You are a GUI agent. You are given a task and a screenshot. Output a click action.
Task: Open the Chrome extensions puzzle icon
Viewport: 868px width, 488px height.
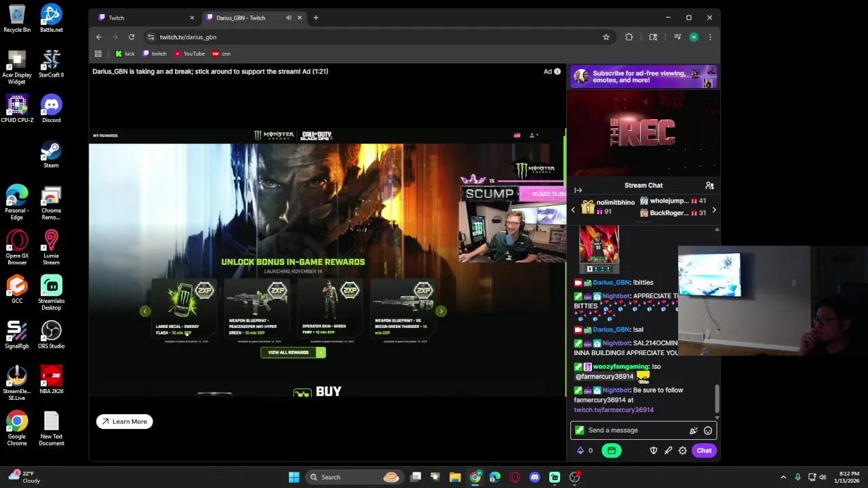629,37
